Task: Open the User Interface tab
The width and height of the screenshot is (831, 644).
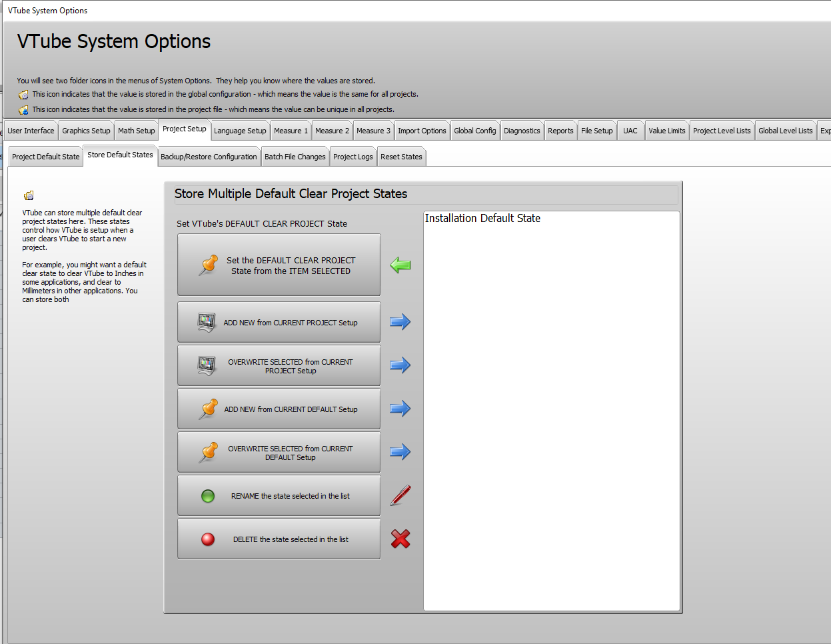Action: point(31,131)
